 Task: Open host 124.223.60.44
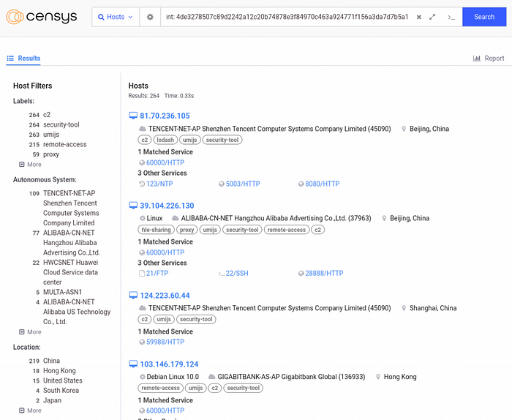(x=165, y=295)
